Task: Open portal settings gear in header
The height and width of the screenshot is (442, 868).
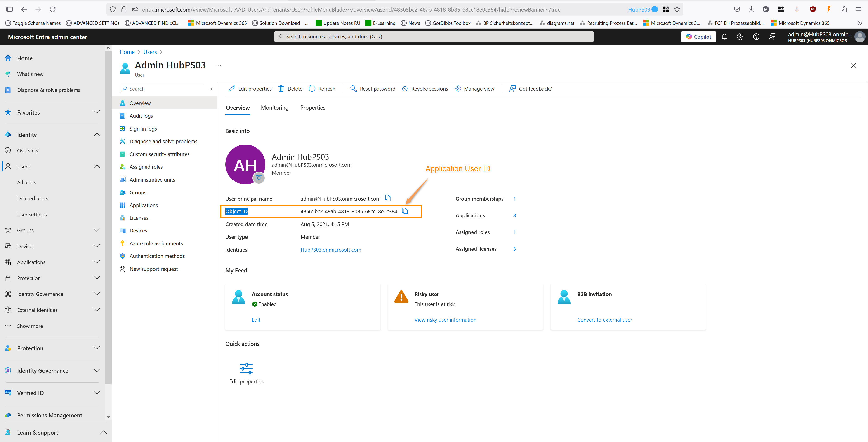Action: [740, 37]
